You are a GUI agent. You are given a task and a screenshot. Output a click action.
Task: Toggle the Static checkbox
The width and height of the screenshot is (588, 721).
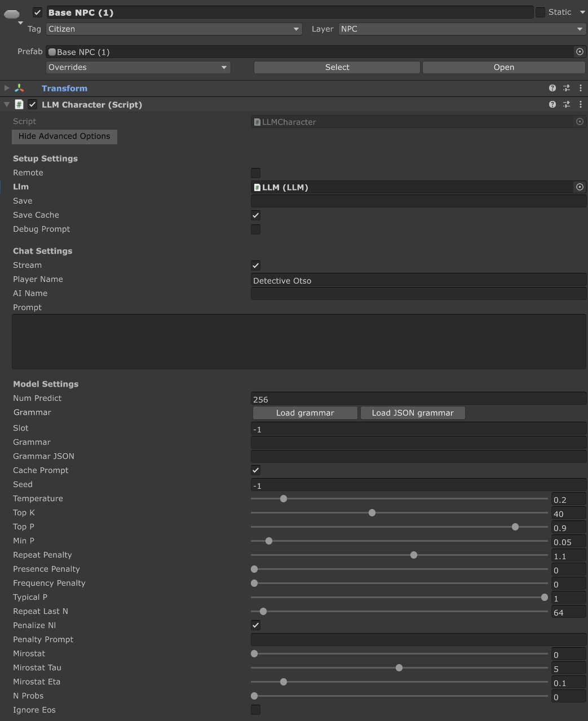540,12
